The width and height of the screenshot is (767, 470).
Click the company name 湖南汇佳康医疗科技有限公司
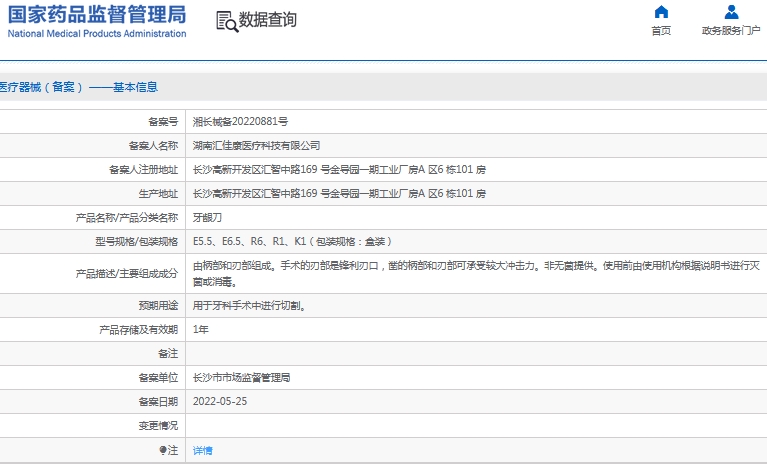click(256, 145)
